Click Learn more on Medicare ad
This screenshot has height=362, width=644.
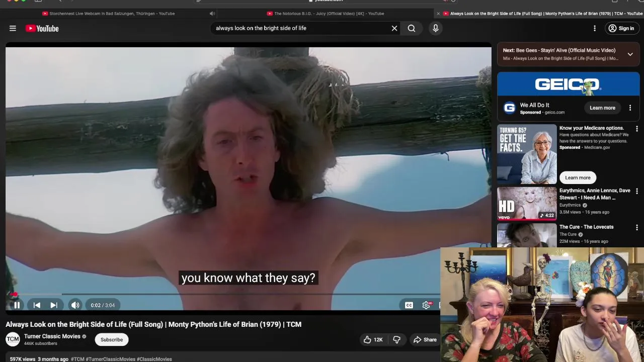pos(578,177)
